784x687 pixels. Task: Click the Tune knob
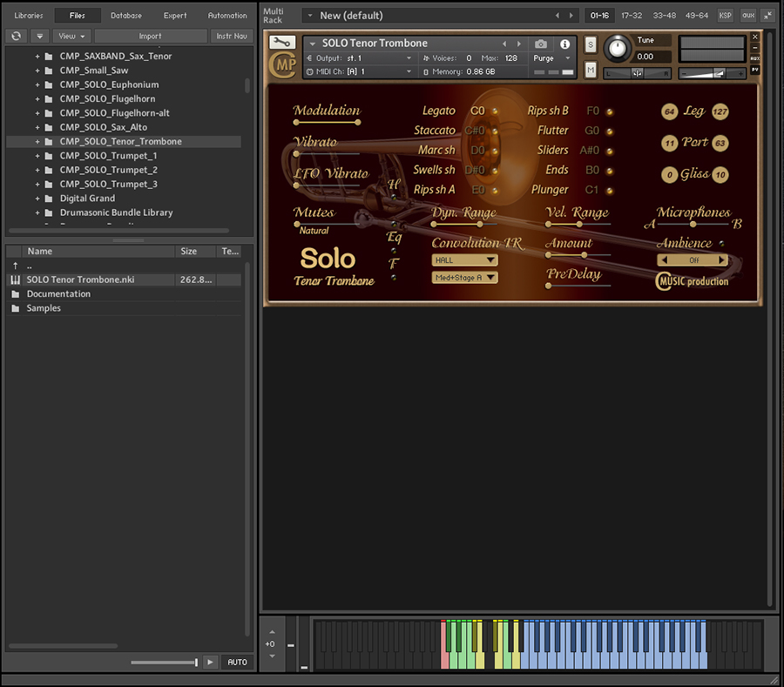click(618, 49)
